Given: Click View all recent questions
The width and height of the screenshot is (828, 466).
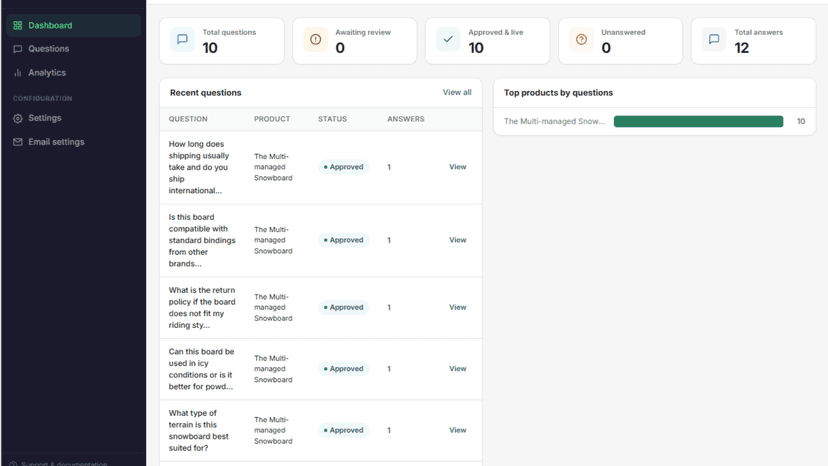Looking at the screenshot, I should click(457, 92).
